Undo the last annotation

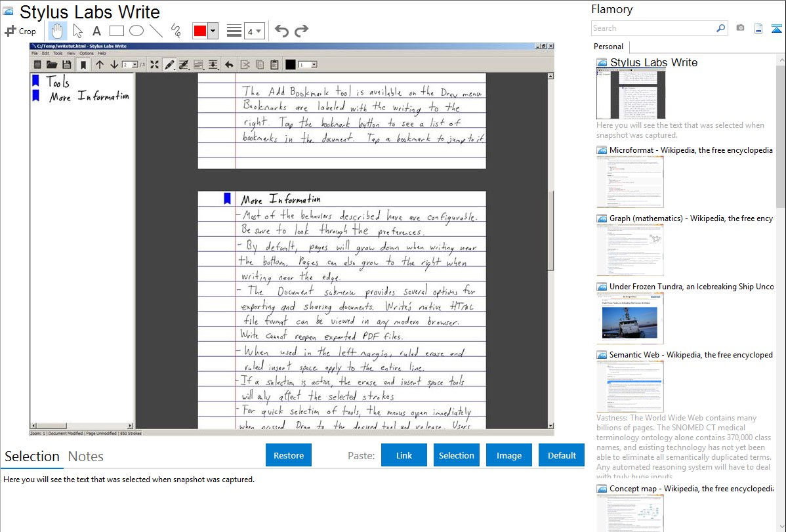[281, 31]
